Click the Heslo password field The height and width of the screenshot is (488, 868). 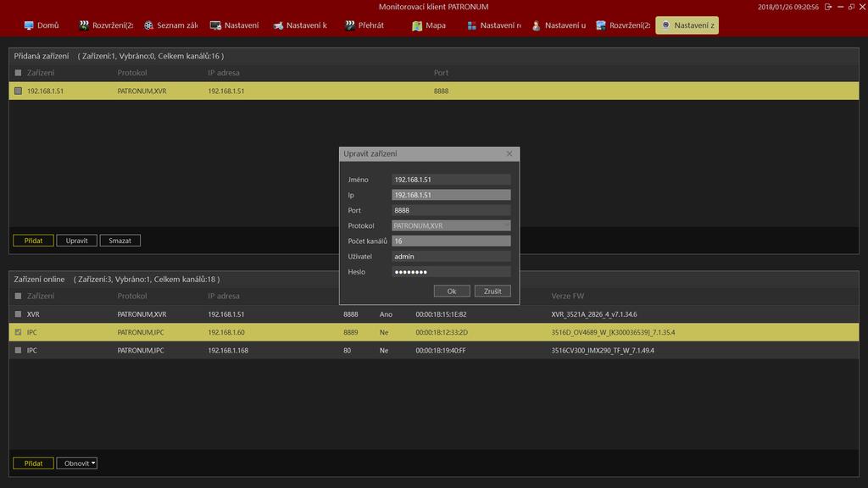(x=451, y=272)
